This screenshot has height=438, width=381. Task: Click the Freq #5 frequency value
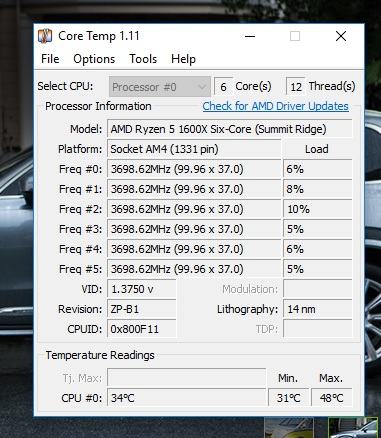[x=194, y=269]
